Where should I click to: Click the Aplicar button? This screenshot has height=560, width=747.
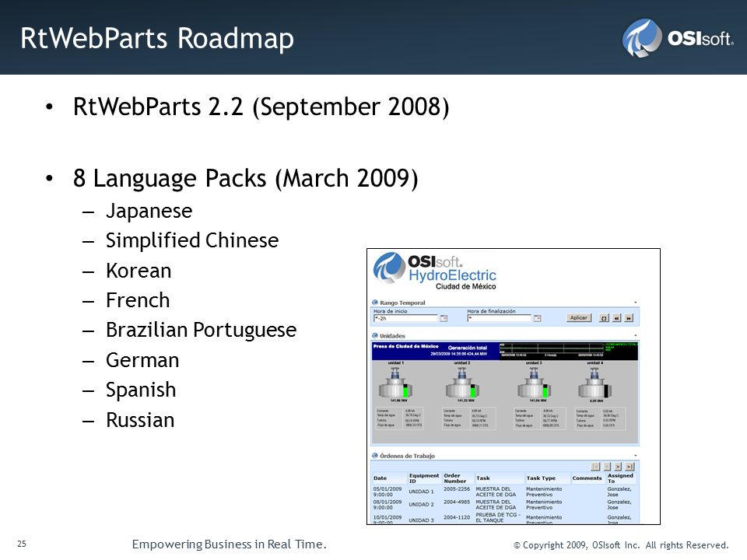pyautogui.click(x=579, y=317)
